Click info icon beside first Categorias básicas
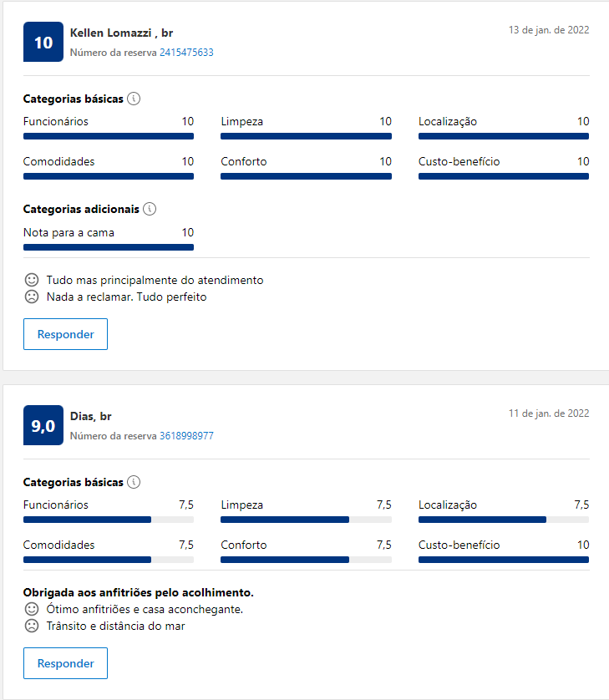Screen dimensions: 609x700 pyautogui.click(x=134, y=99)
